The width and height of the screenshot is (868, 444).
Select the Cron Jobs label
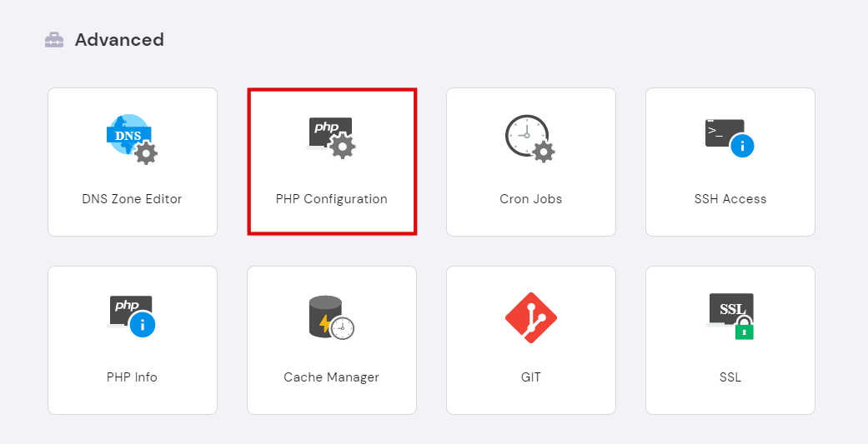531,199
